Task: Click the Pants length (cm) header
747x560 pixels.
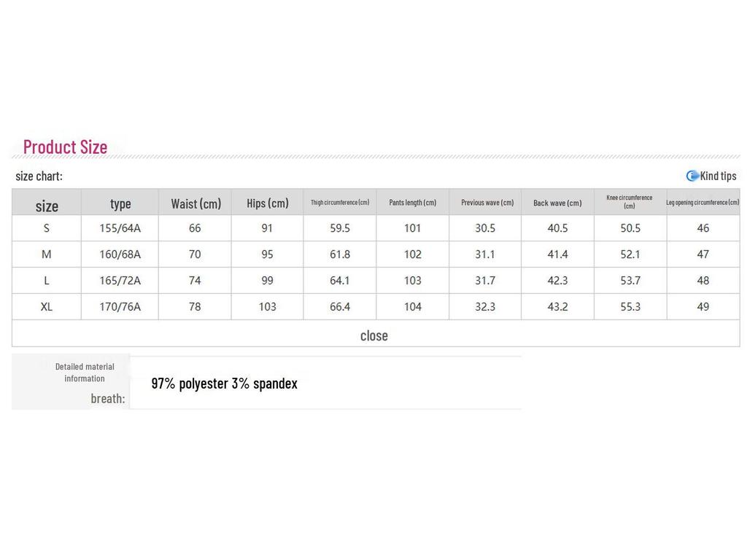Action: coord(413,203)
